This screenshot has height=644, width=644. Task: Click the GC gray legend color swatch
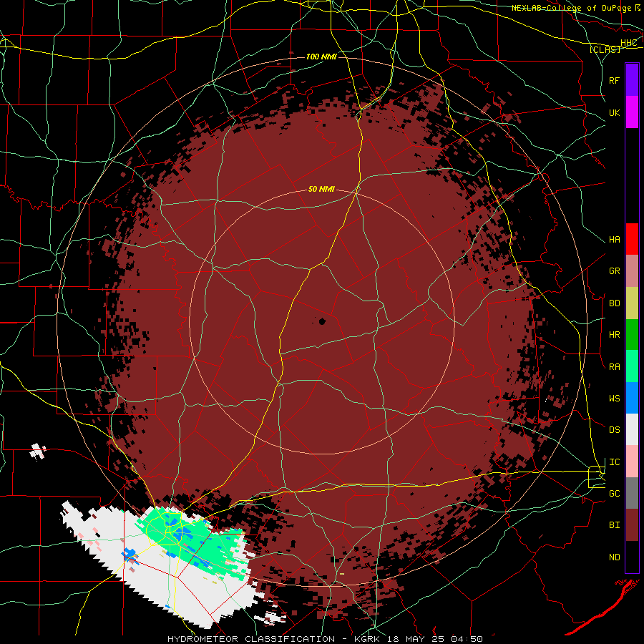(x=632, y=493)
